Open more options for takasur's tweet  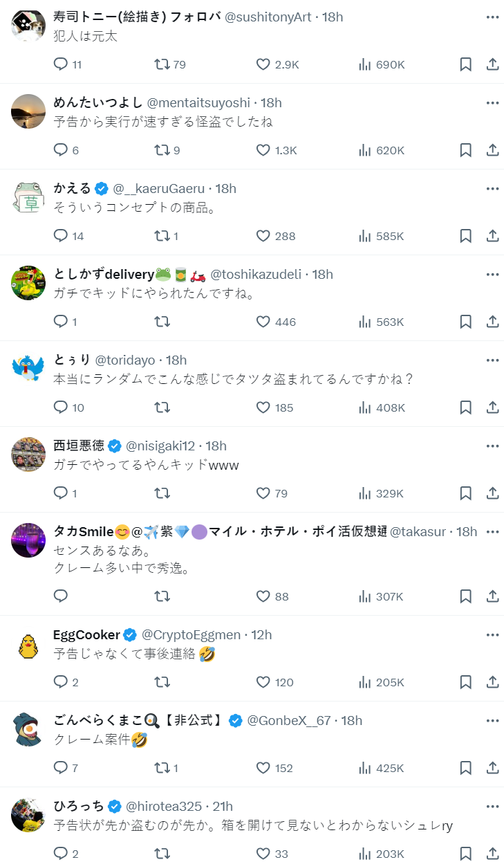(x=492, y=532)
